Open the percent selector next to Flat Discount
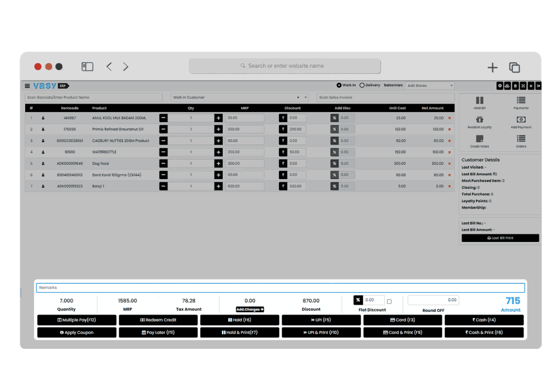Image resolution: width=560 pixels, height=392 pixels. [357, 300]
